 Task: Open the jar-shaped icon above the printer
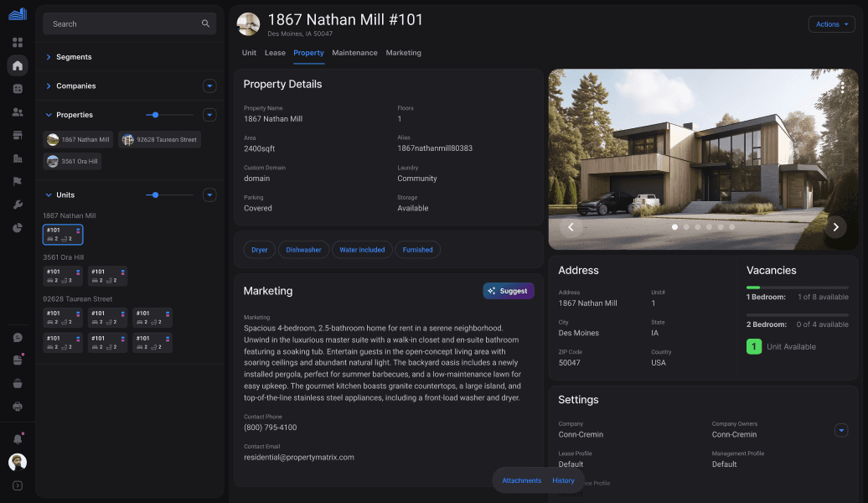(18, 383)
